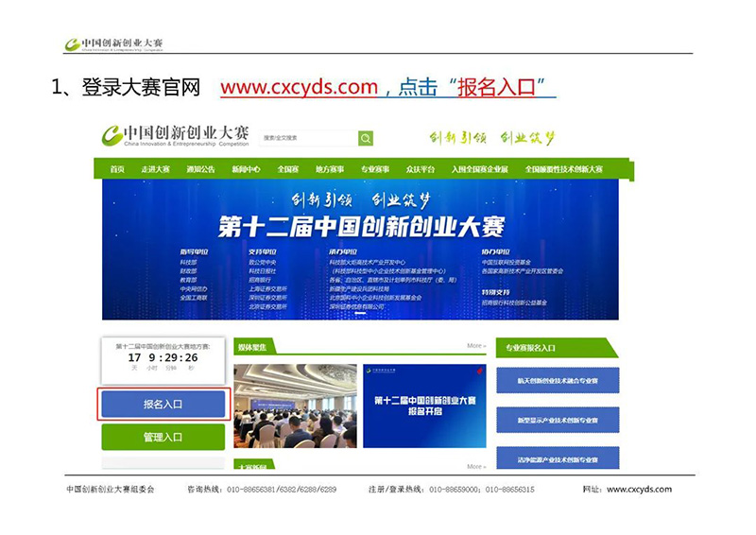This screenshot has width=756, height=535.
Task: Open 洁净能源产业技术创新专业赛 entry
Action: 558,457
